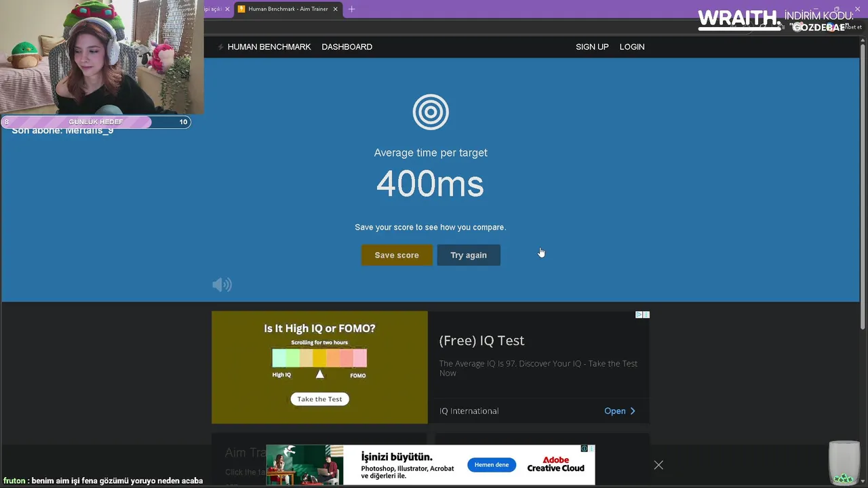Click the Adobe banner ad photo thumbnail
Image resolution: width=868 pixels, height=488 pixels.
click(x=304, y=464)
